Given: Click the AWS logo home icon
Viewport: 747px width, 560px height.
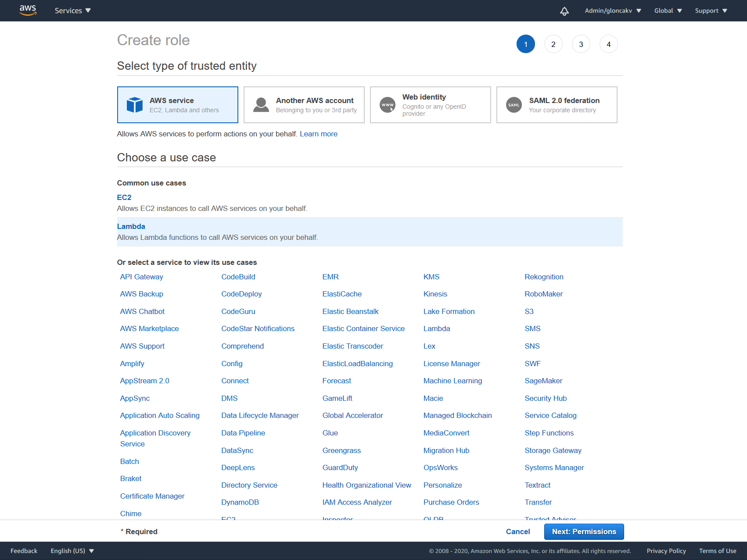Looking at the screenshot, I should [28, 10].
